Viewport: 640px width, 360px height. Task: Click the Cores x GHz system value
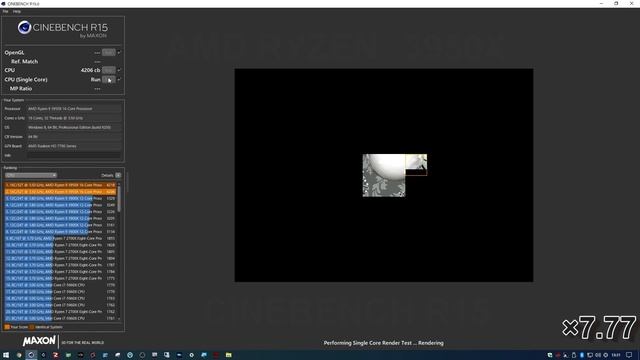tap(74, 118)
